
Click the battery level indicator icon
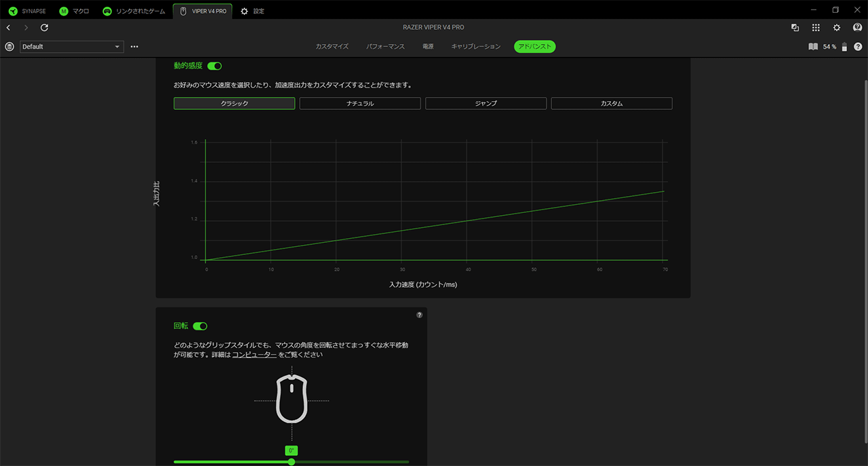[844, 47]
